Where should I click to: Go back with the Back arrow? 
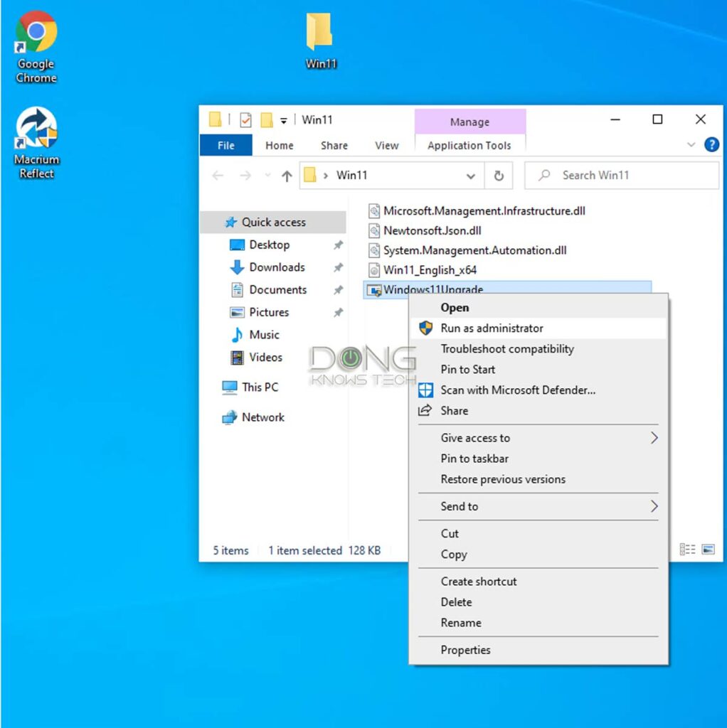click(218, 176)
